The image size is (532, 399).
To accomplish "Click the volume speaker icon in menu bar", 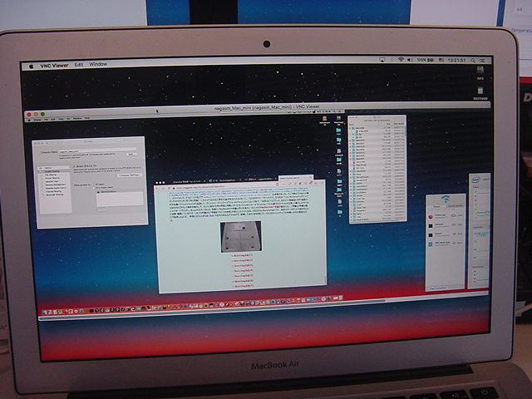I will coord(410,60).
